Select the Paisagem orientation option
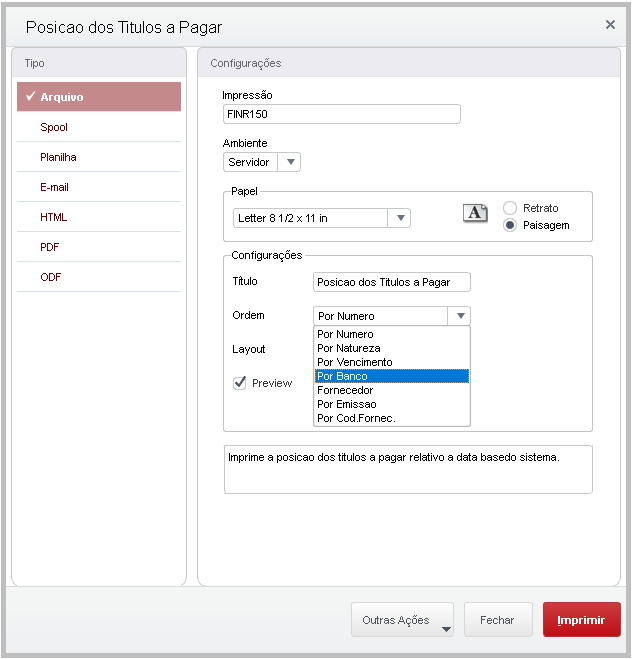 pos(510,225)
